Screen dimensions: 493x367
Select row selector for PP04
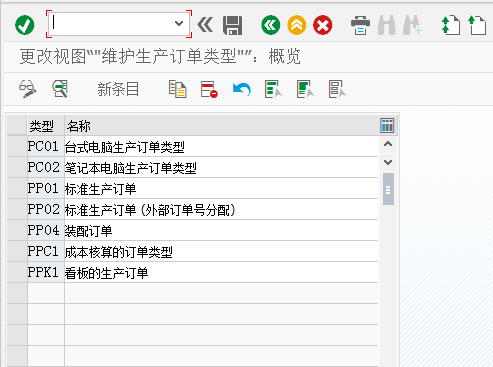point(17,231)
